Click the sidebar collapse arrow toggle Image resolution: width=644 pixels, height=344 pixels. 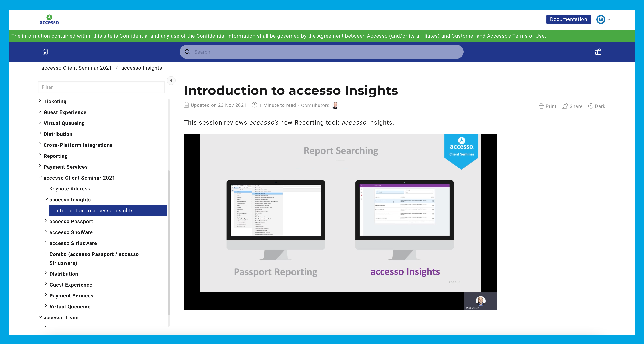tap(171, 80)
